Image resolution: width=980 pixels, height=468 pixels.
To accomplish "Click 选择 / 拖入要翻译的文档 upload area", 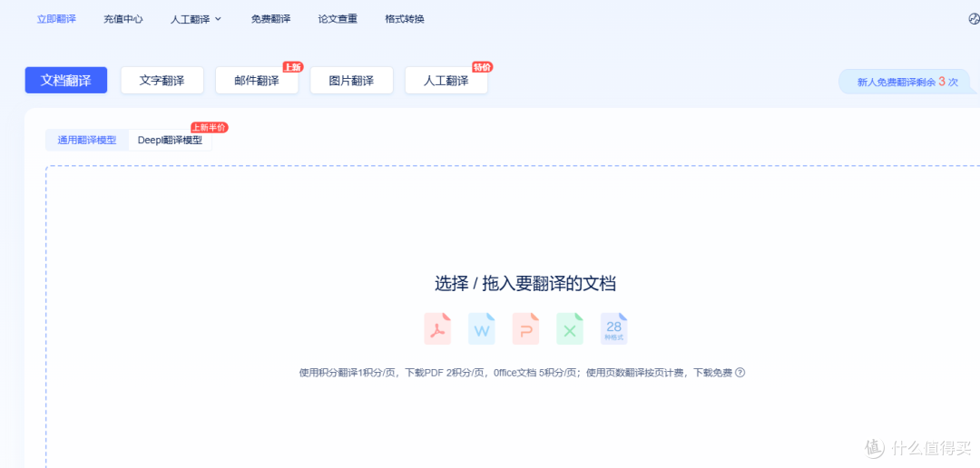I will point(525,284).
